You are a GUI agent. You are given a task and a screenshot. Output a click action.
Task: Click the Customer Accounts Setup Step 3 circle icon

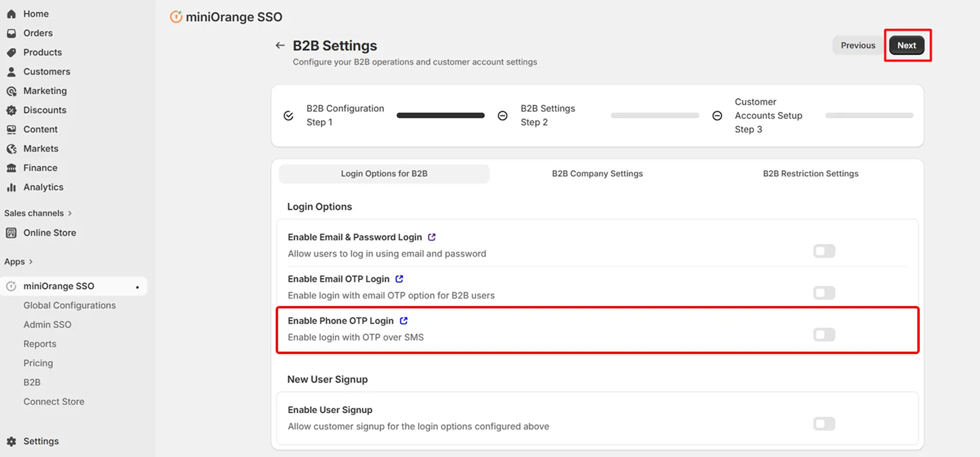click(x=717, y=116)
